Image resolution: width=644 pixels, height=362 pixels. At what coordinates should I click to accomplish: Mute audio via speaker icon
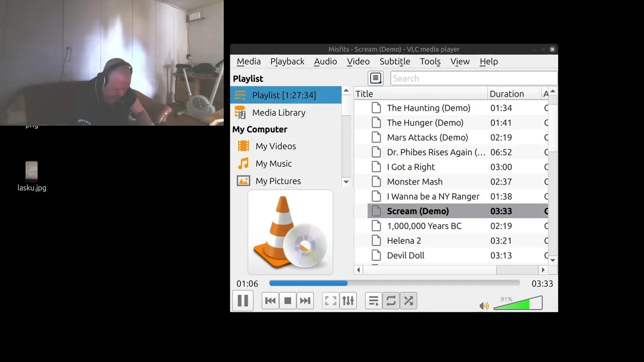484,306
